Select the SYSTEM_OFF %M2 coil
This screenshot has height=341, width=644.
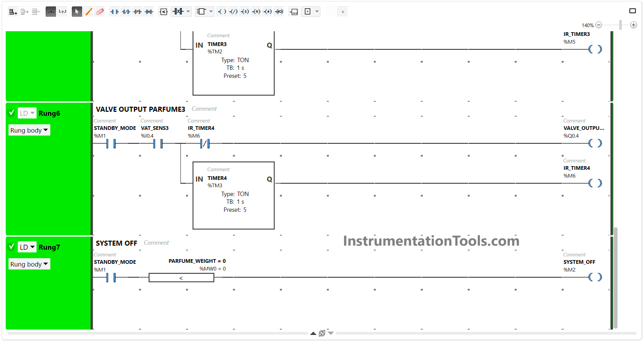(x=595, y=277)
